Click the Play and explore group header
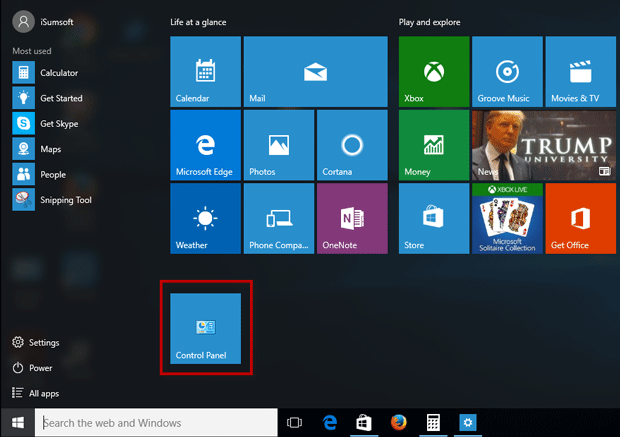620x437 pixels. coord(429,22)
